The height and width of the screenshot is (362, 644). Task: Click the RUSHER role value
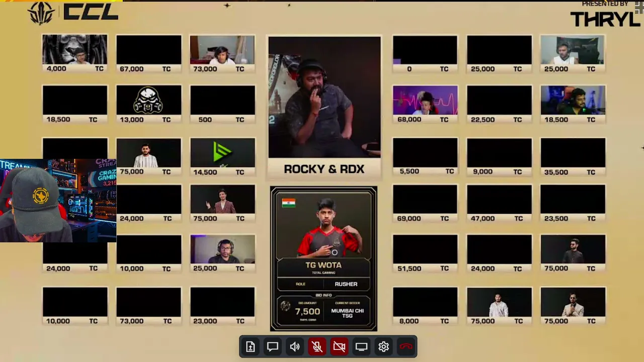(x=346, y=284)
